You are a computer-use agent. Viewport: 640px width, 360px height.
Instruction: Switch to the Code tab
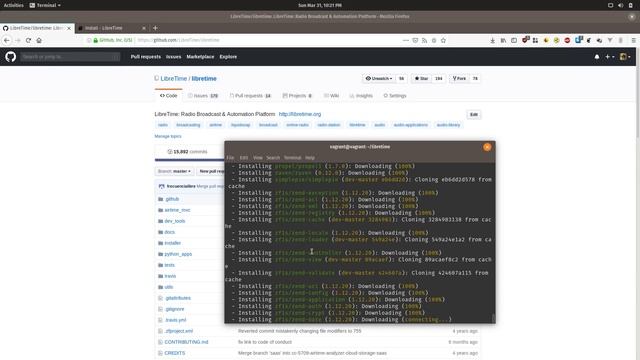[x=169, y=96]
